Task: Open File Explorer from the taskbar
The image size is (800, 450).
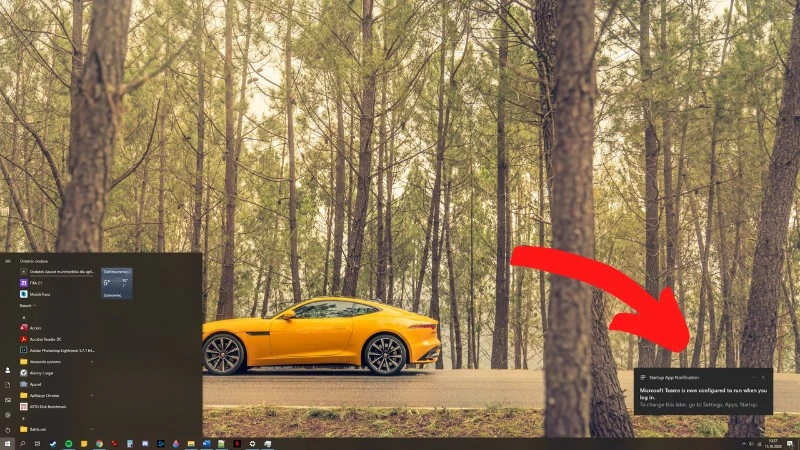Action: click(191, 444)
